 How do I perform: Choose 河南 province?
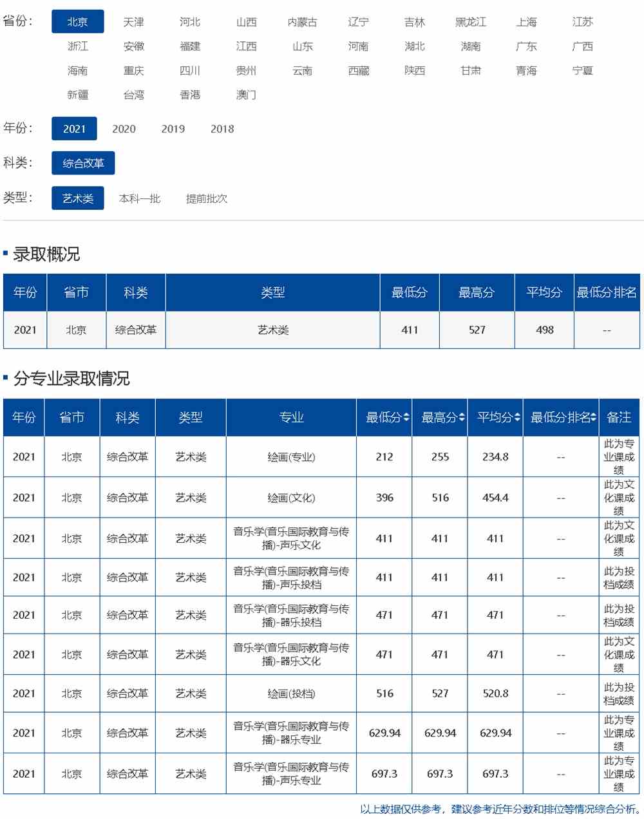(359, 46)
